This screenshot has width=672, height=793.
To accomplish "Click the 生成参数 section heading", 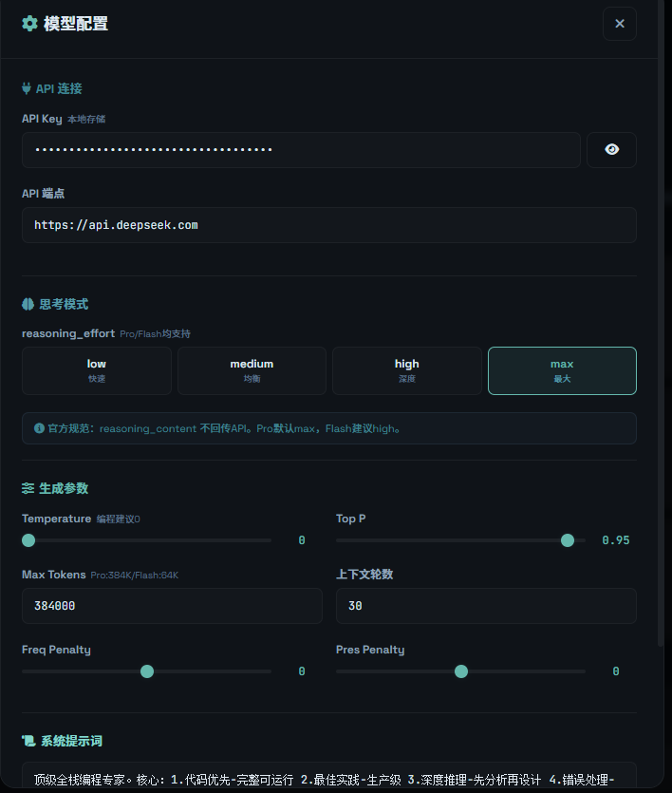I will [64, 488].
